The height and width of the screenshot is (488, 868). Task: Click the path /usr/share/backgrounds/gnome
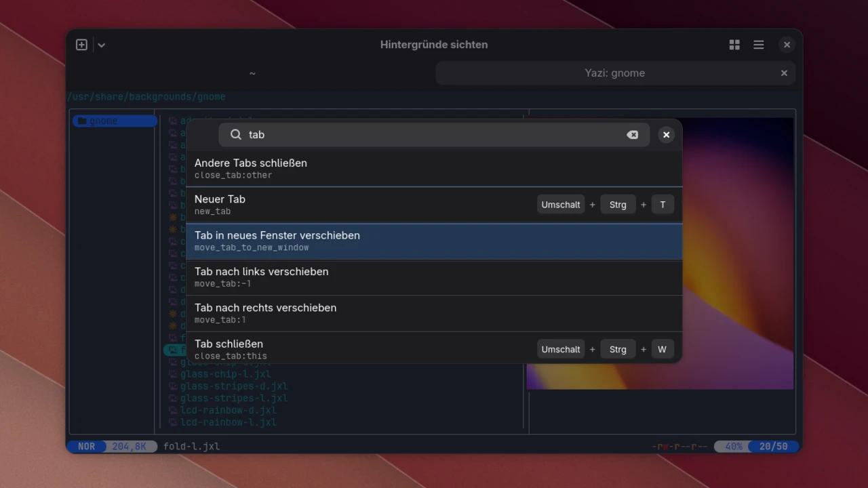click(x=146, y=97)
